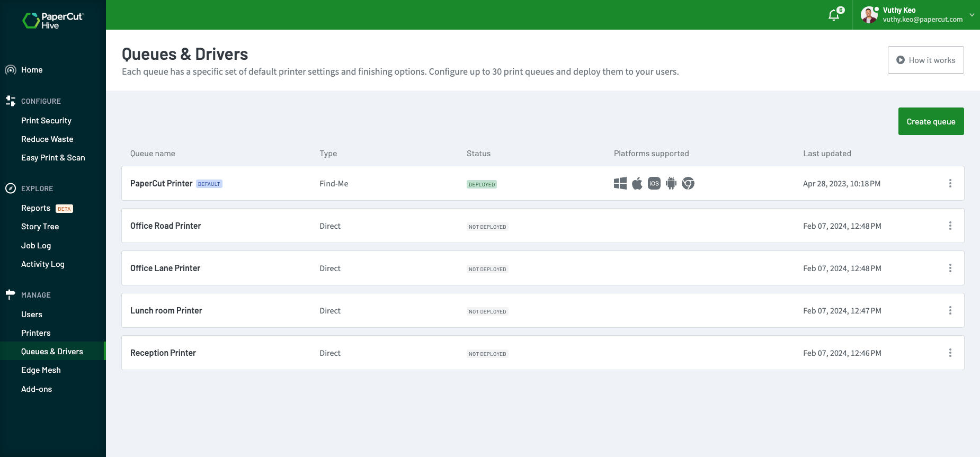Open the Office Road Printer queue

165,226
